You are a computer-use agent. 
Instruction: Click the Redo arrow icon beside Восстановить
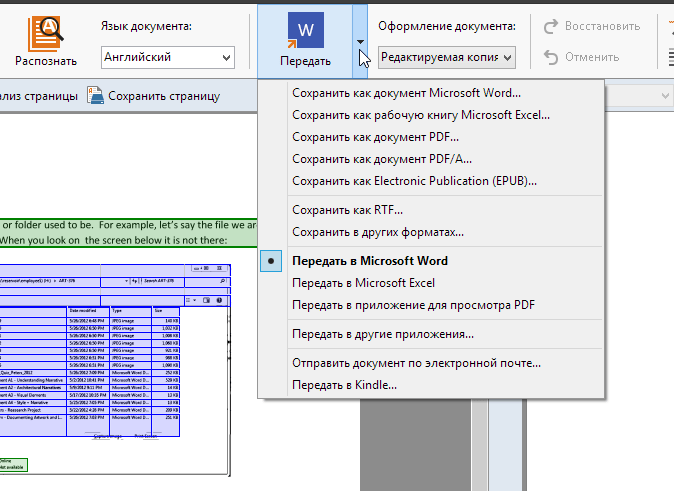pos(551,26)
